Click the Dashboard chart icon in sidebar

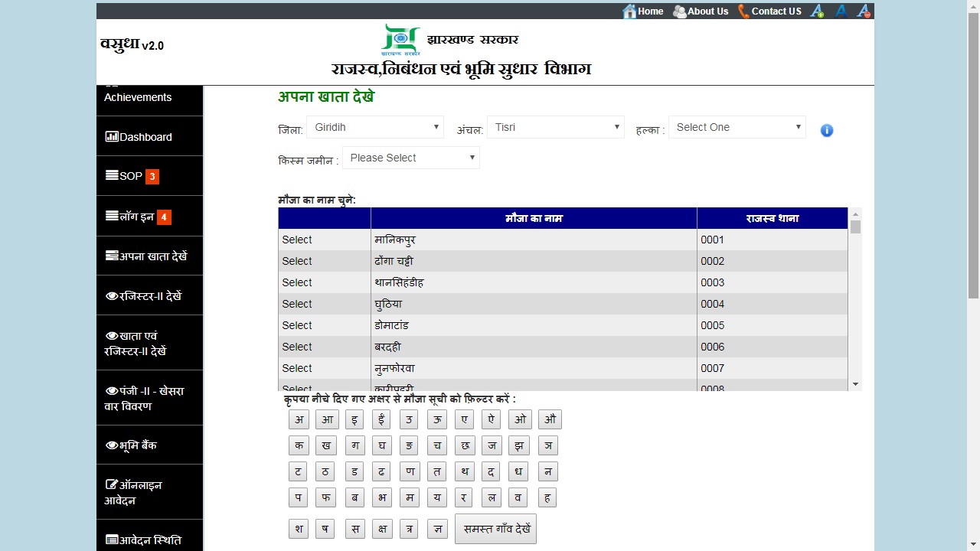(x=109, y=136)
